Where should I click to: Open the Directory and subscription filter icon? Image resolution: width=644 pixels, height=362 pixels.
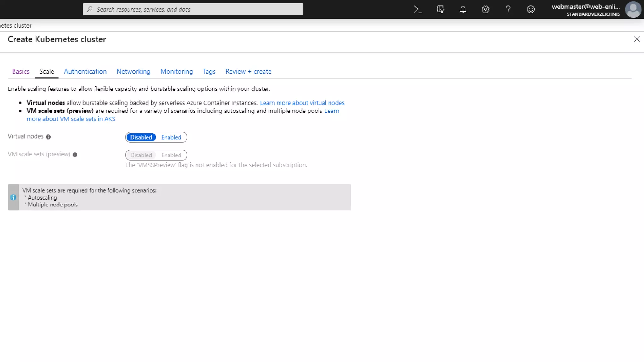click(440, 9)
